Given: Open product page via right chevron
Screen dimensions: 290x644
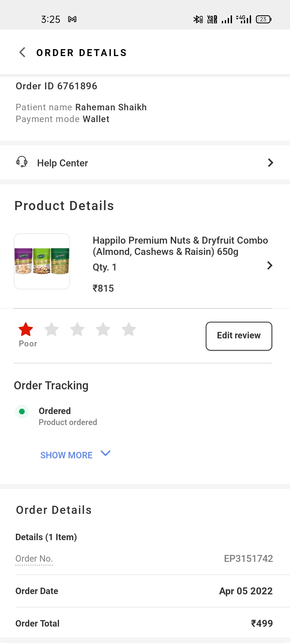Looking at the screenshot, I should click(x=270, y=265).
